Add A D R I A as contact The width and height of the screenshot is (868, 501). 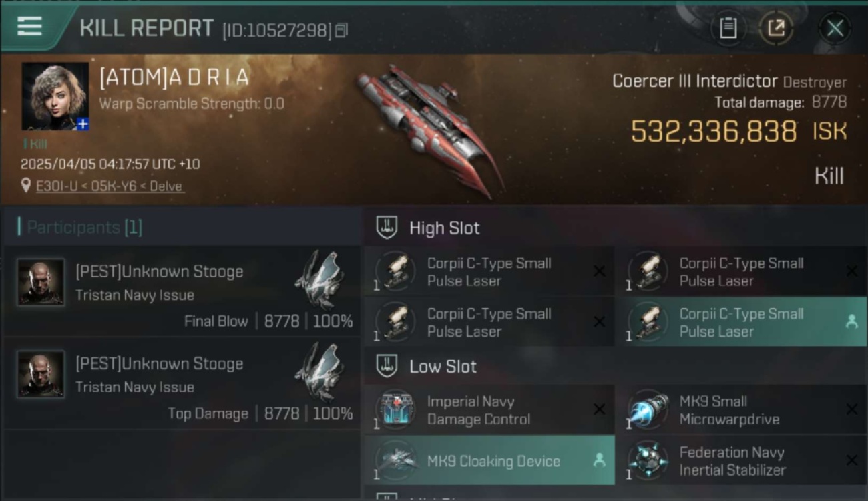[83, 124]
